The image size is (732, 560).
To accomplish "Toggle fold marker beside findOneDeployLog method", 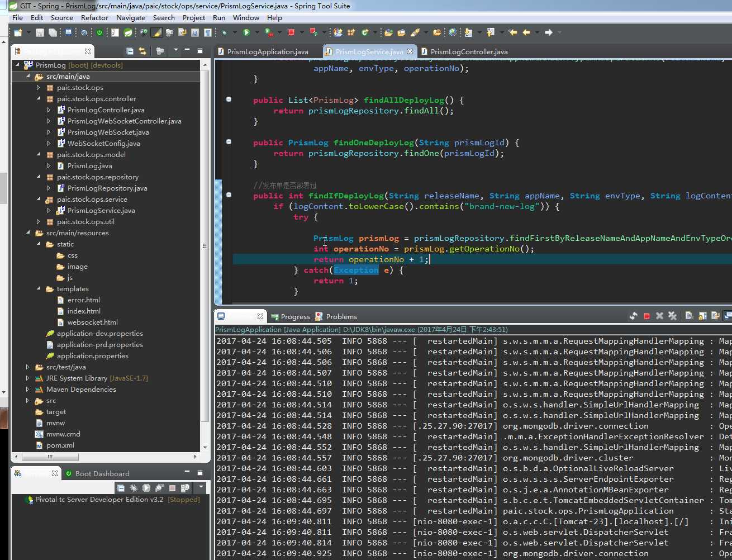I will [x=229, y=142].
